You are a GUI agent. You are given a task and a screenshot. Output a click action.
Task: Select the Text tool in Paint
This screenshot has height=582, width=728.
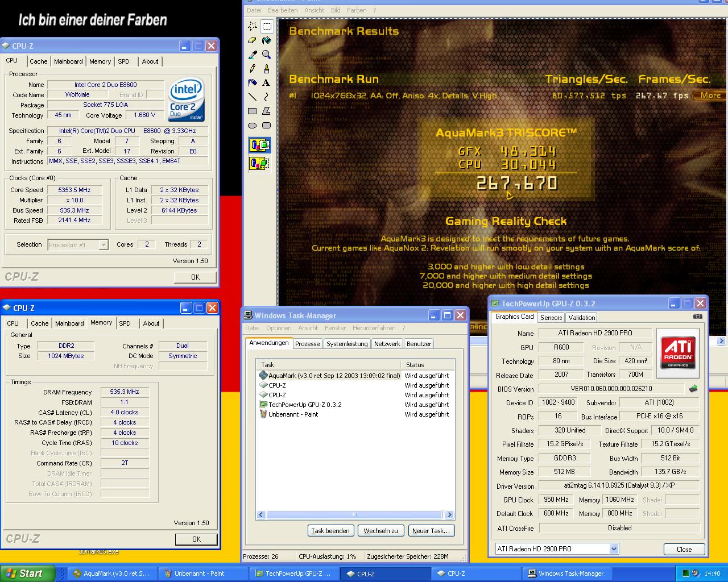coord(266,83)
